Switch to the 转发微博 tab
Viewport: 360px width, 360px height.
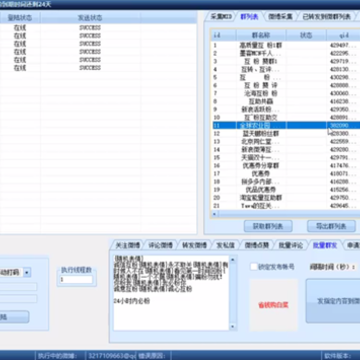pyautogui.click(x=194, y=245)
